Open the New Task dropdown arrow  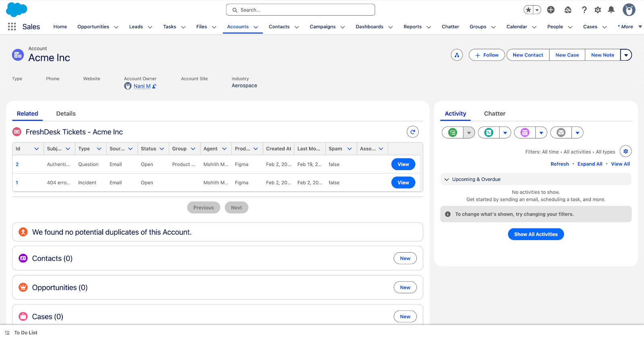click(469, 133)
